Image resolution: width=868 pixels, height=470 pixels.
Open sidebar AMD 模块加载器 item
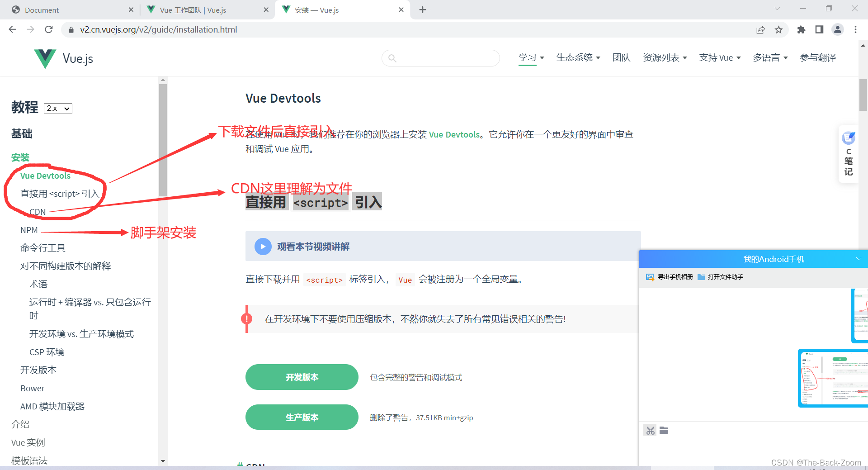point(52,406)
